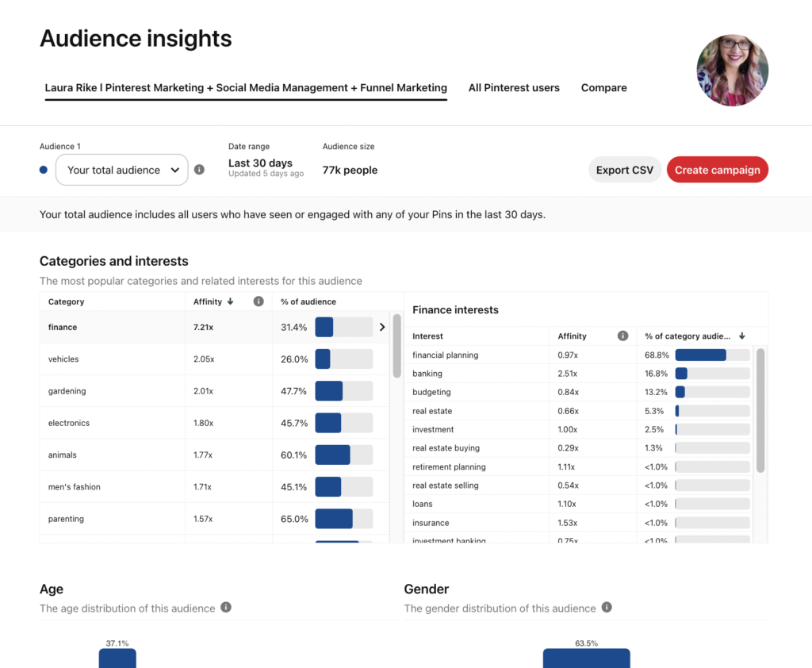
Task: Open Your total audience dropdown
Action: [121, 170]
